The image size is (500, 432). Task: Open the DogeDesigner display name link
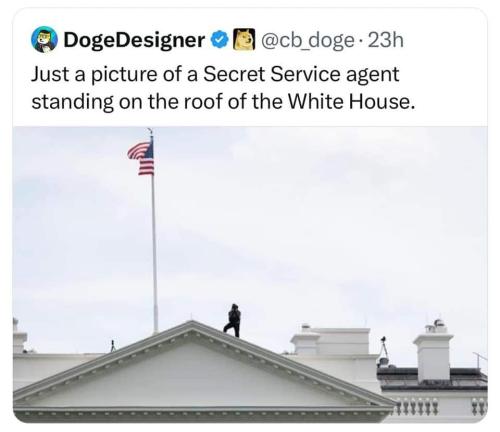coord(134,41)
